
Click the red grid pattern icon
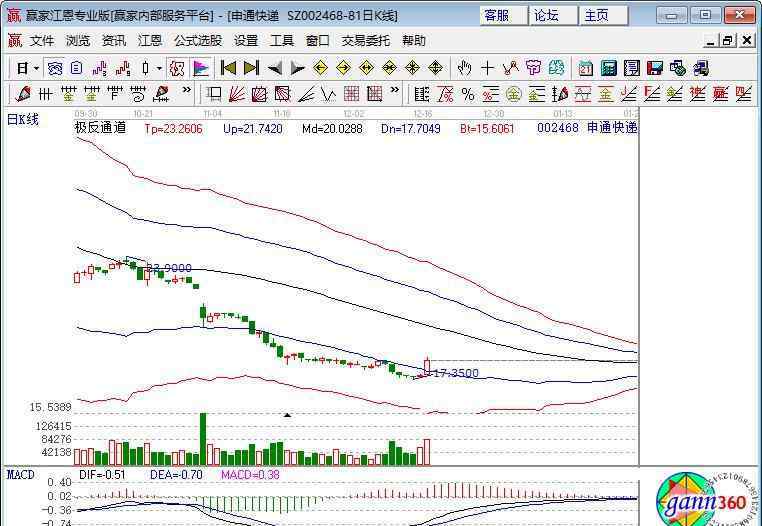click(x=352, y=93)
